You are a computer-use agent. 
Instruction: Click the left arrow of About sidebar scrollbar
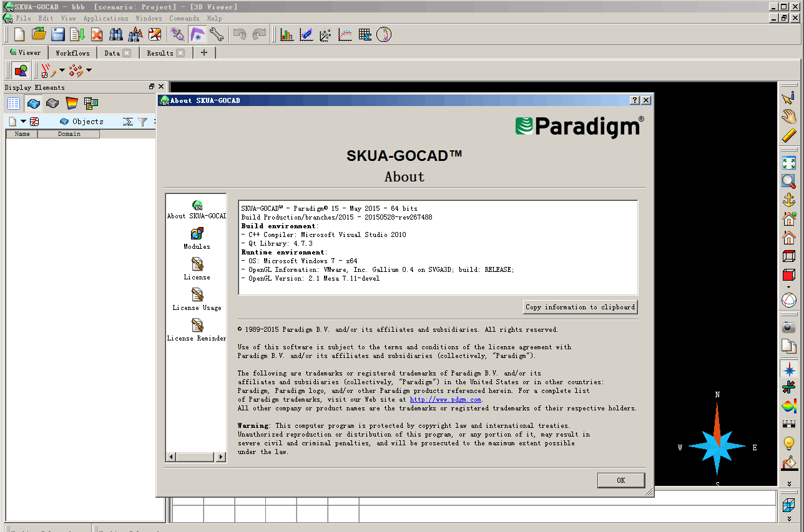pos(171,457)
